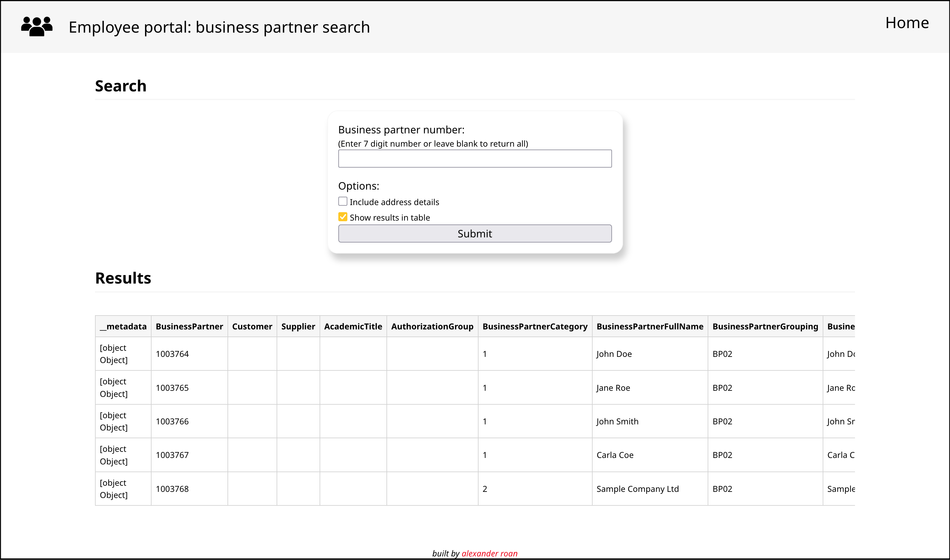Click the Customer column header
Viewport: 950px width, 560px height.
[x=252, y=327]
